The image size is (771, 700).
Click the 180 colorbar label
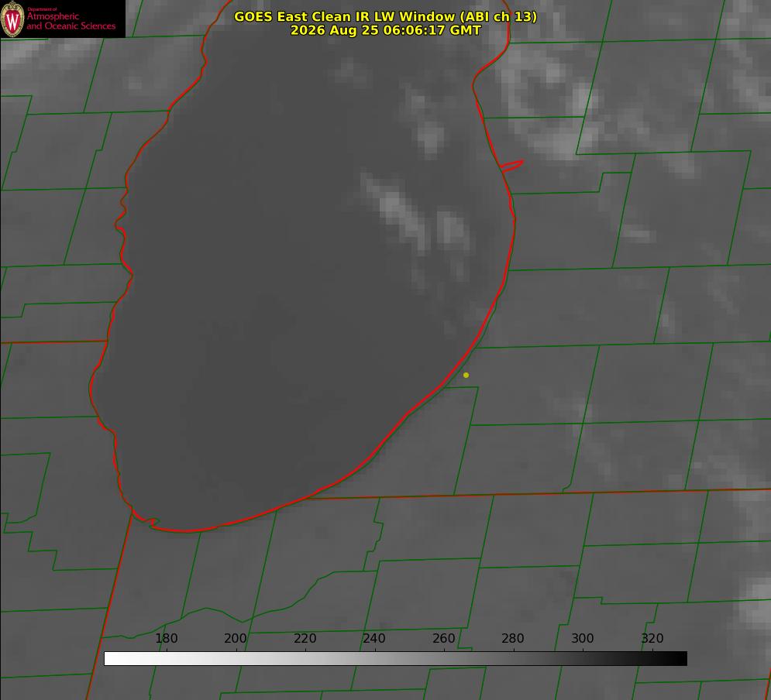pyautogui.click(x=166, y=638)
